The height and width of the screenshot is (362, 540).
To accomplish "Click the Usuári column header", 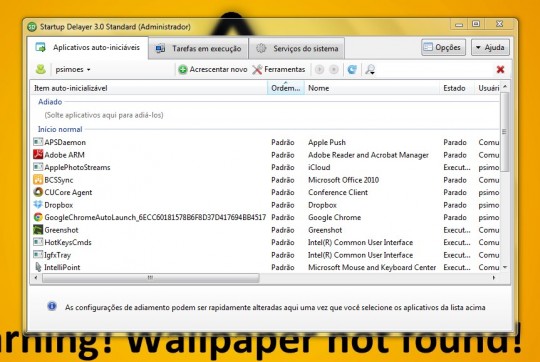I will tap(487, 88).
